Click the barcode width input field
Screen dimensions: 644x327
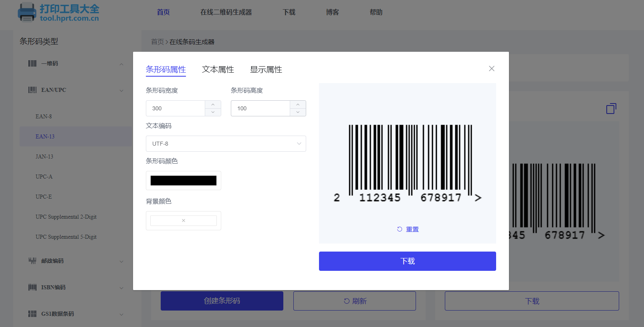pos(176,108)
